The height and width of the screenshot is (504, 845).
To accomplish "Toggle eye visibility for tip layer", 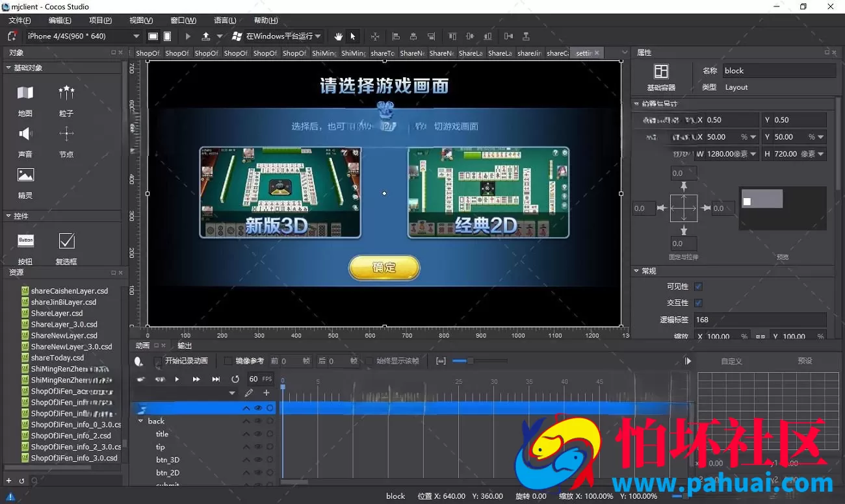I will click(x=258, y=447).
